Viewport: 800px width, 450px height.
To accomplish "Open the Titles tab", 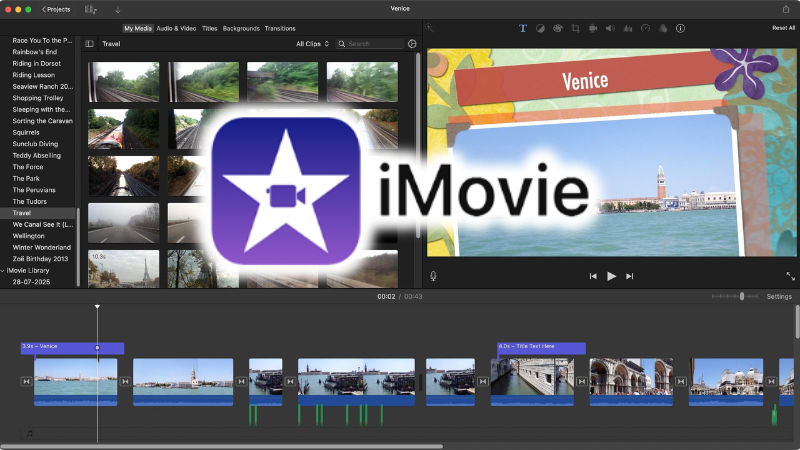I will pos(209,28).
